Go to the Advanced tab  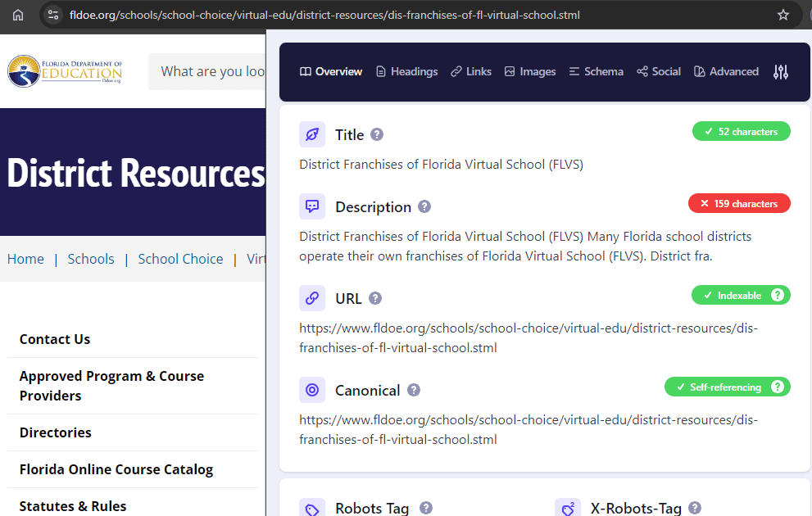point(726,72)
